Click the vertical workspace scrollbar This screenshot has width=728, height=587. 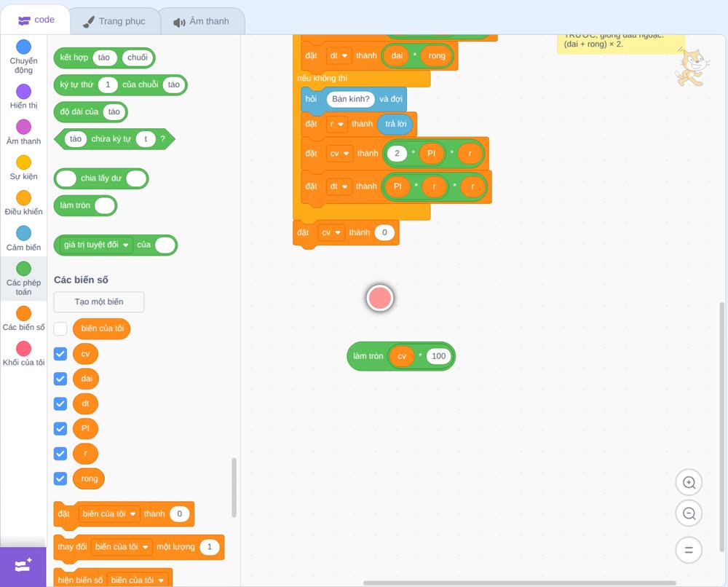(721, 428)
